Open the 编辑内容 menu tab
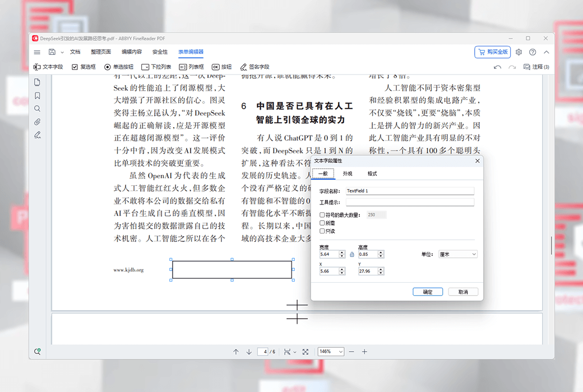Screen dimensions: 583x392 pos(132,52)
